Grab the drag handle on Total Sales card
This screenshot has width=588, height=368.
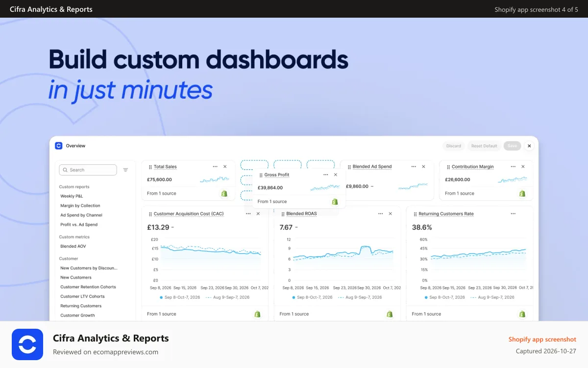pos(150,167)
